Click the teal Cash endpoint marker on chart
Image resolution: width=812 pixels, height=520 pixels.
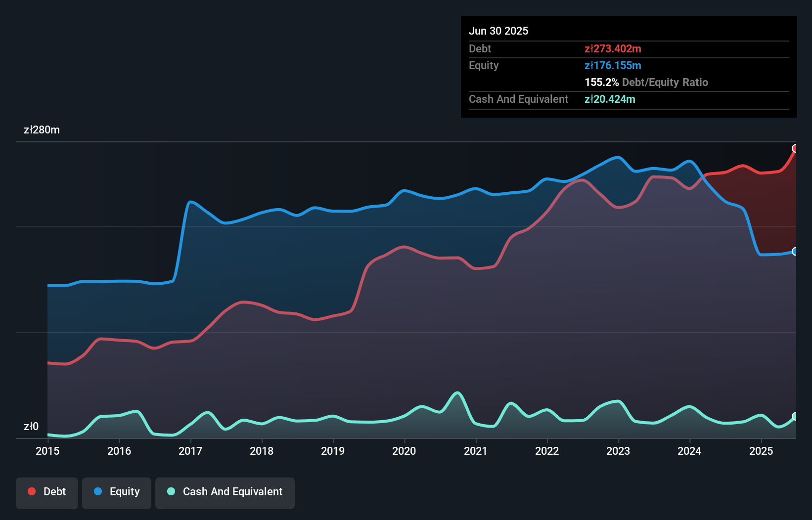(x=795, y=416)
